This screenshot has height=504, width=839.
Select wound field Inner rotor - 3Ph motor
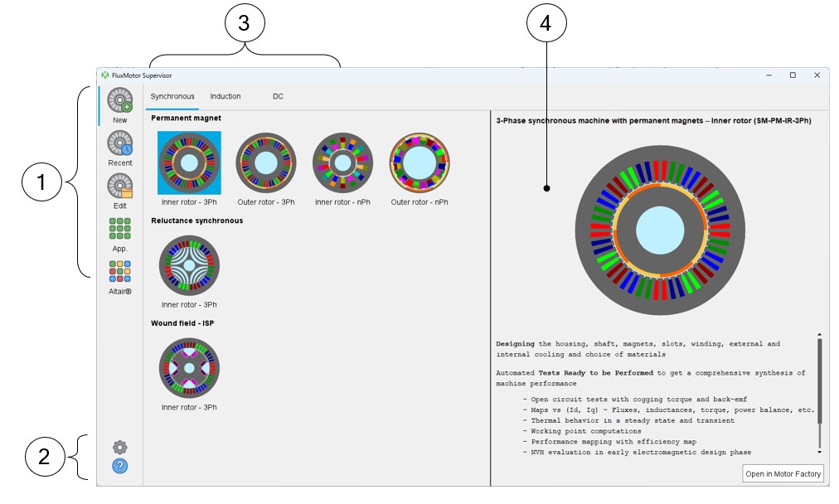point(189,368)
